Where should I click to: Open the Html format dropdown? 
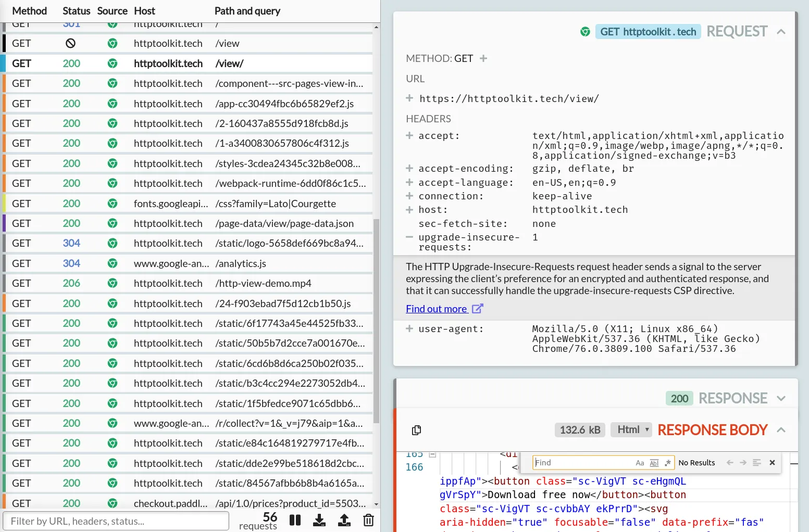pyautogui.click(x=631, y=429)
